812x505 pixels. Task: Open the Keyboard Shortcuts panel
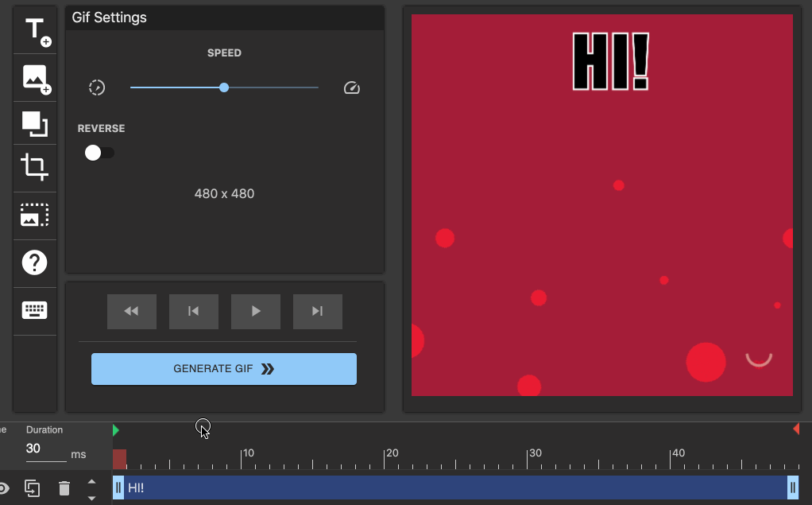(34, 310)
